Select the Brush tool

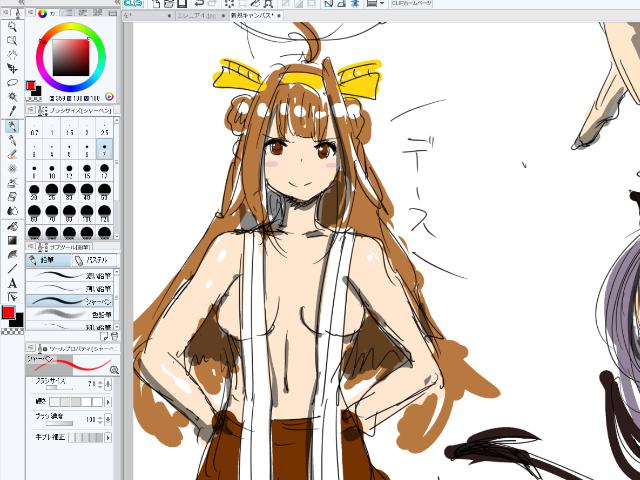point(12,155)
